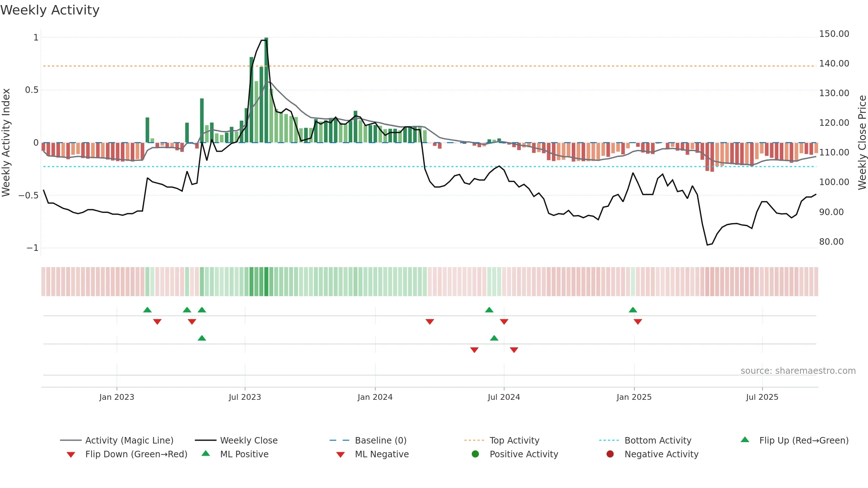Click the 0.5 activity index tick label
Screen dimensions: 868x488
[x=32, y=90]
